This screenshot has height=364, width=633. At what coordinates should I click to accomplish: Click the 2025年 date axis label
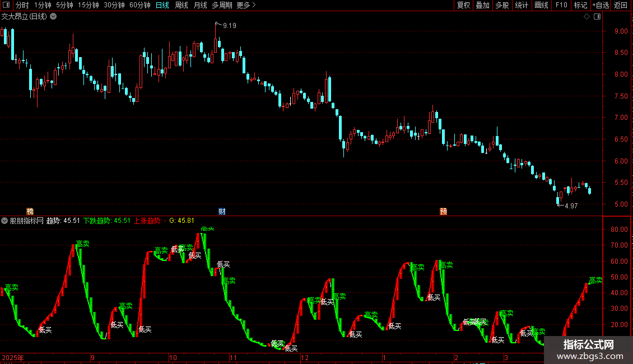(x=13, y=357)
